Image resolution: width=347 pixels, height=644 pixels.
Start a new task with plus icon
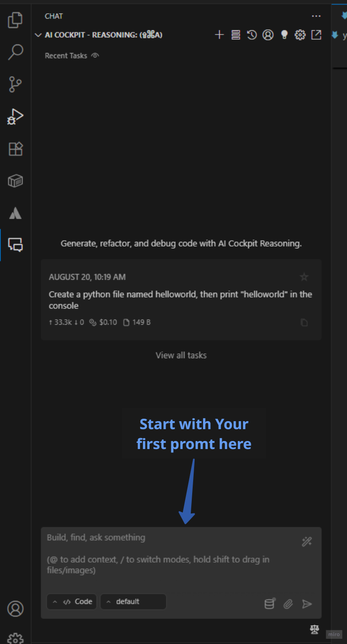click(x=219, y=35)
